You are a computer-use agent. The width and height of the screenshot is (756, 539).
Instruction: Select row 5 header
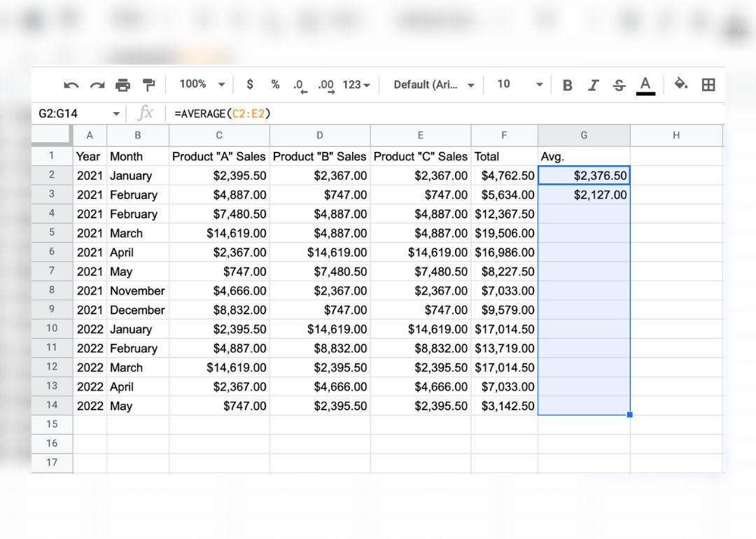pos(52,233)
